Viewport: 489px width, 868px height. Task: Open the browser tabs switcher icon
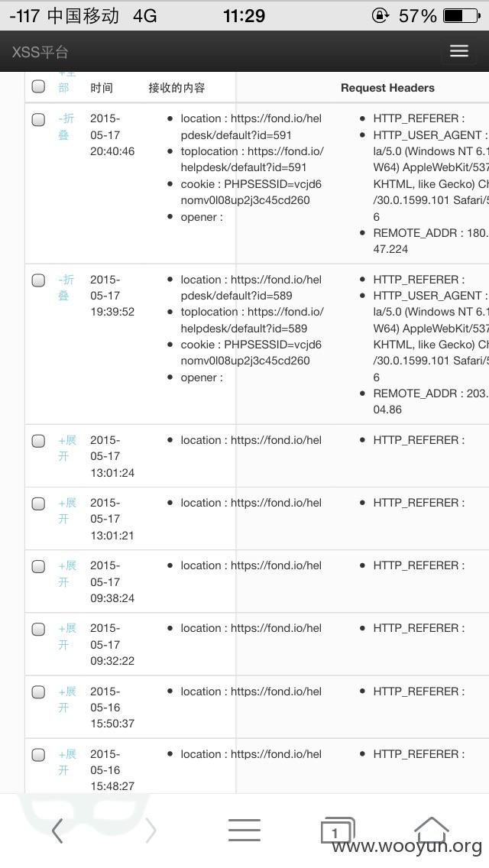point(338,831)
